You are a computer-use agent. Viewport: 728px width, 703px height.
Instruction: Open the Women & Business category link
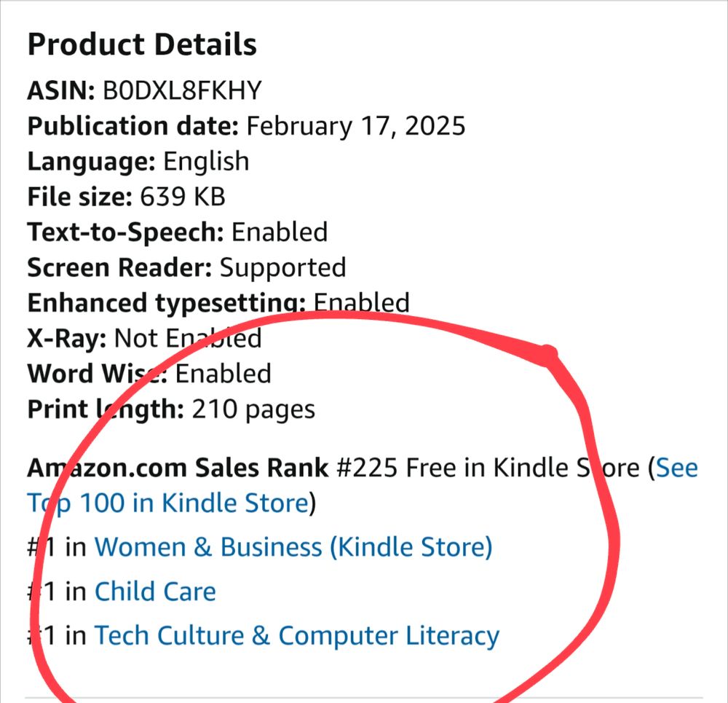pyautogui.click(x=293, y=546)
